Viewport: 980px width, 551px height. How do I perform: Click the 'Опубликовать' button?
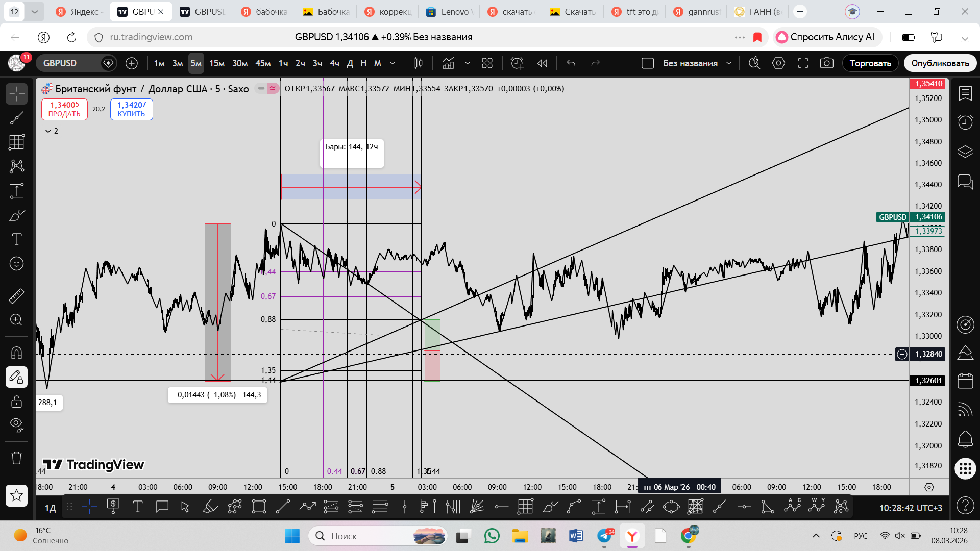click(940, 63)
